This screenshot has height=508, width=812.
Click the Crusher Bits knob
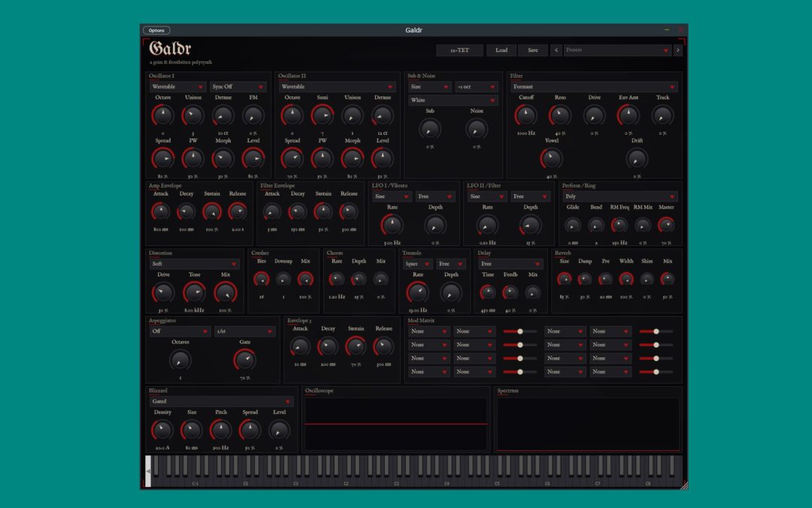pyautogui.click(x=262, y=279)
